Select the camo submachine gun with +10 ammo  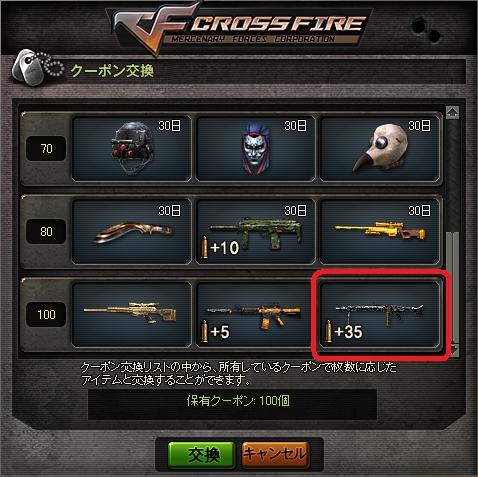click(x=255, y=232)
